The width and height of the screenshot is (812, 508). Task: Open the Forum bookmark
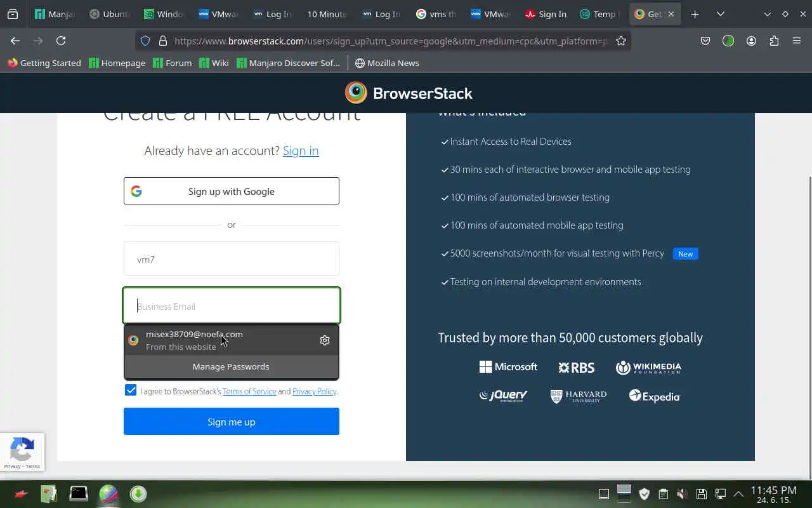click(x=173, y=63)
